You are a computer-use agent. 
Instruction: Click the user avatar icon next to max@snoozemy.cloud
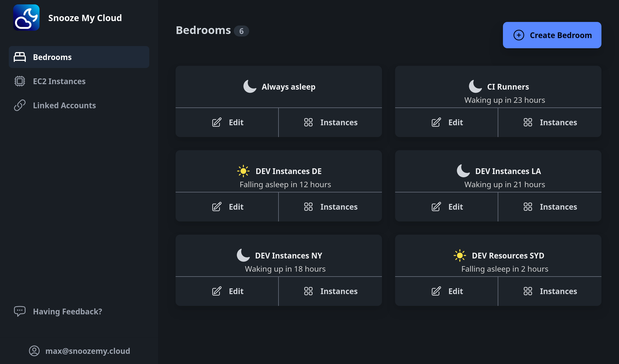point(34,351)
